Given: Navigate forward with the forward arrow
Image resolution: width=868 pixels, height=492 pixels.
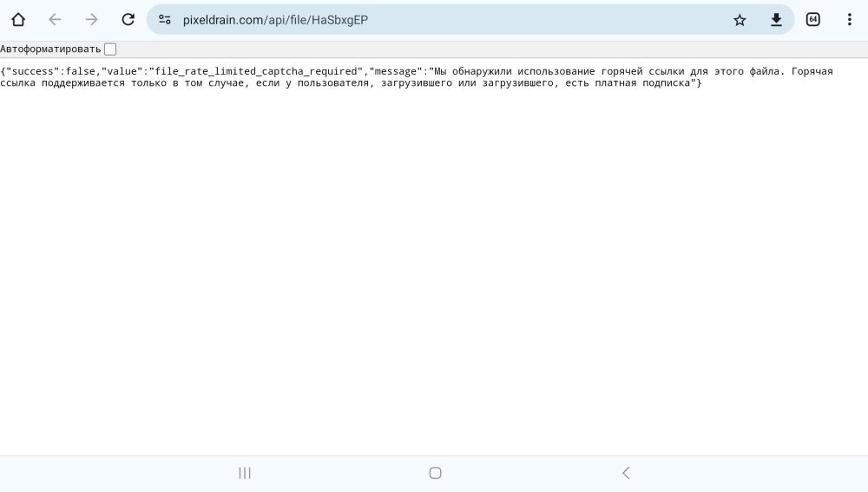Looking at the screenshot, I should coord(91,20).
